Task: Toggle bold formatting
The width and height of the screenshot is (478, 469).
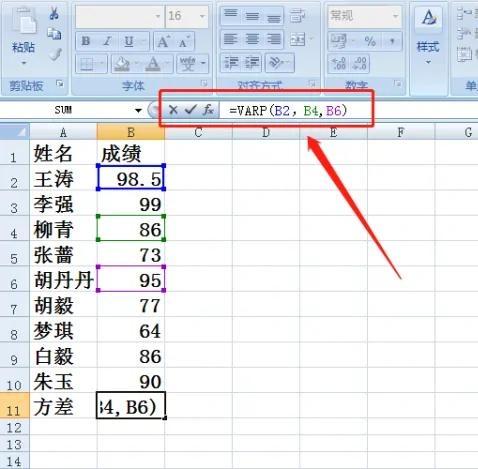Action: coord(86,41)
